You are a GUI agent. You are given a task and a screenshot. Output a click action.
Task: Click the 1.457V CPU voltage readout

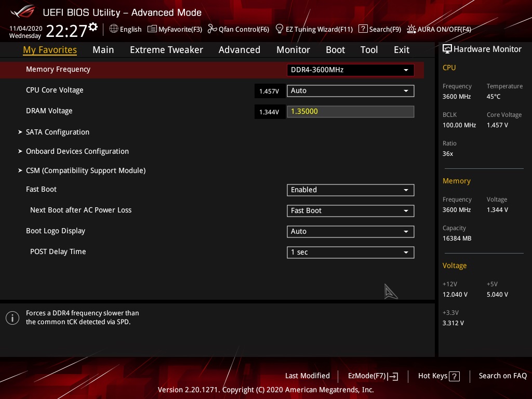tap(269, 91)
